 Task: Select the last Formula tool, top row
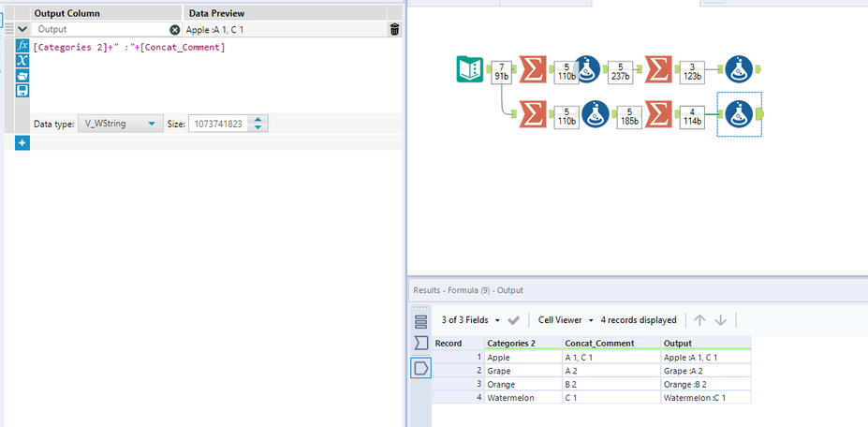[x=739, y=69]
